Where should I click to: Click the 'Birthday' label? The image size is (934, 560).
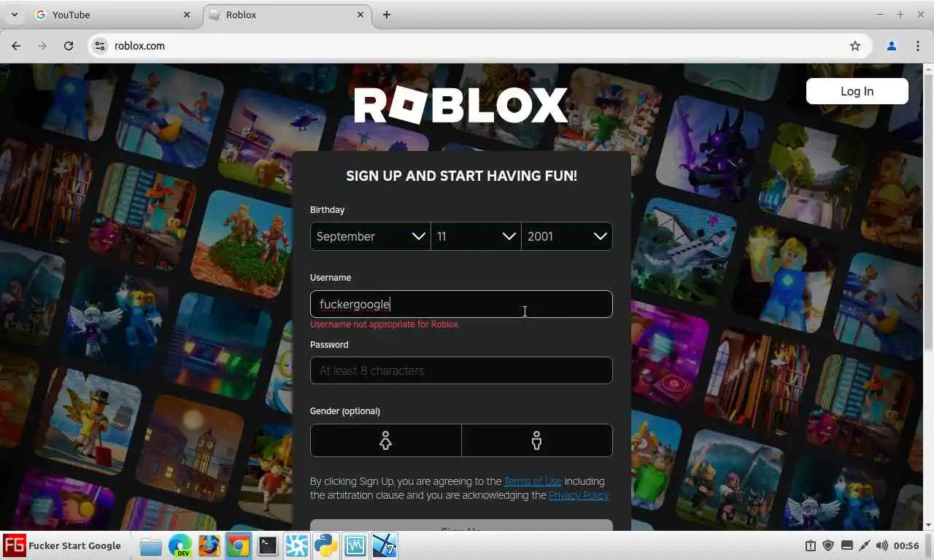[327, 210]
